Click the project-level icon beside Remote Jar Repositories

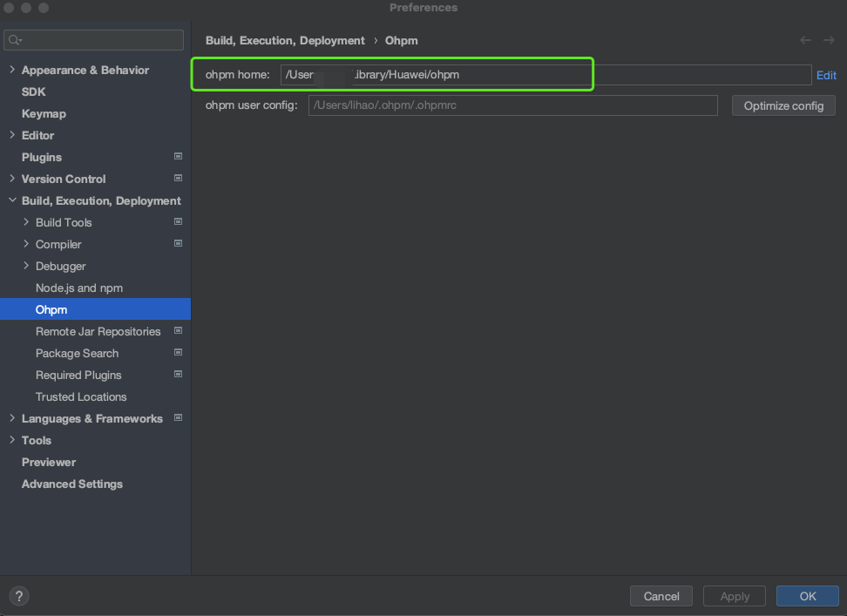pyautogui.click(x=178, y=330)
